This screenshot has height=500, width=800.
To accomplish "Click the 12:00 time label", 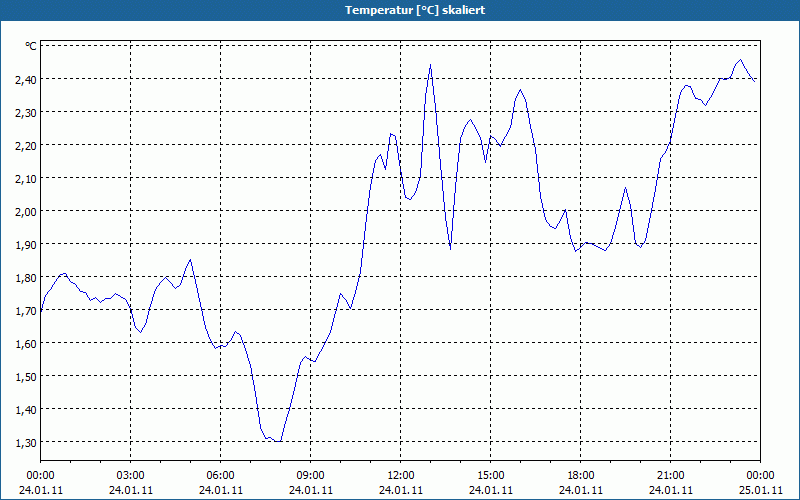I will pyautogui.click(x=401, y=476).
